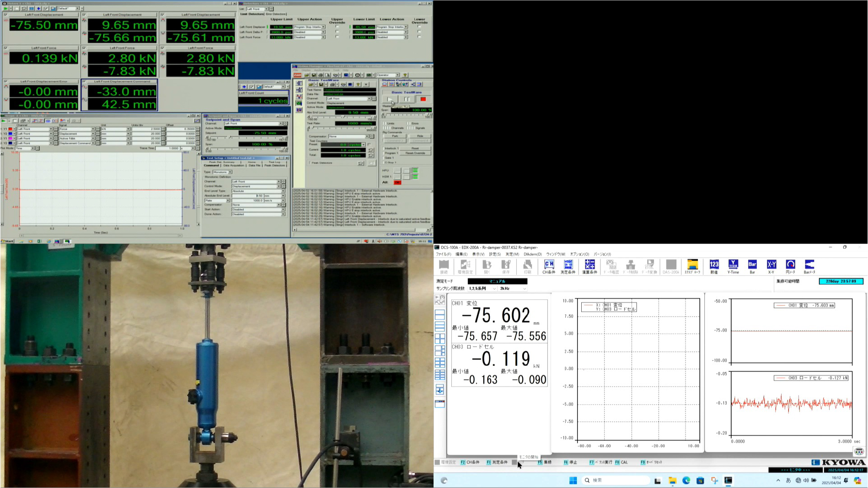Select the X-Y graph view icon

(x=771, y=266)
